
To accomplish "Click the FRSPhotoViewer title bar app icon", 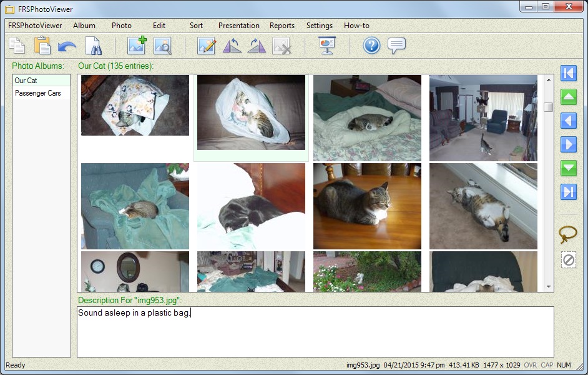I will coord(10,9).
